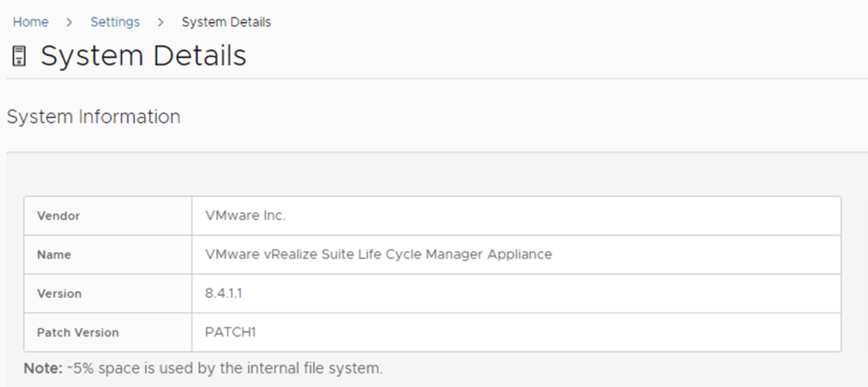868x387 pixels.
Task: Select the System Details page heading
Action: 143,56
